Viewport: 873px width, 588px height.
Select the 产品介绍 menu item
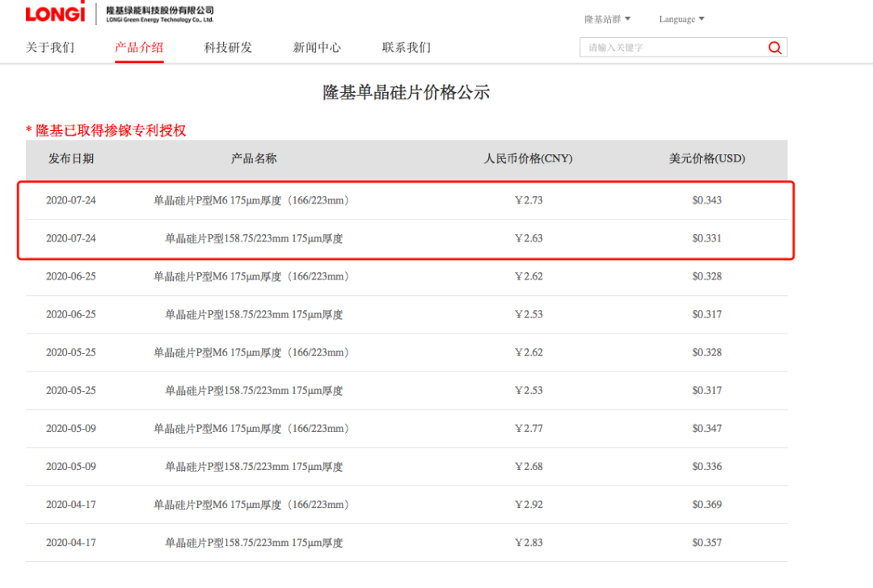tap(139, 48)
